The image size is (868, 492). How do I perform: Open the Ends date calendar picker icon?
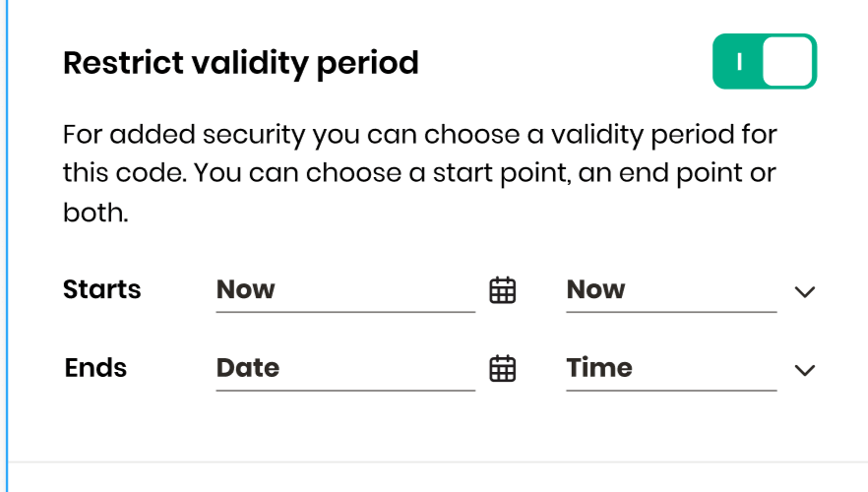pyautogui.click(x=503, y=369)
